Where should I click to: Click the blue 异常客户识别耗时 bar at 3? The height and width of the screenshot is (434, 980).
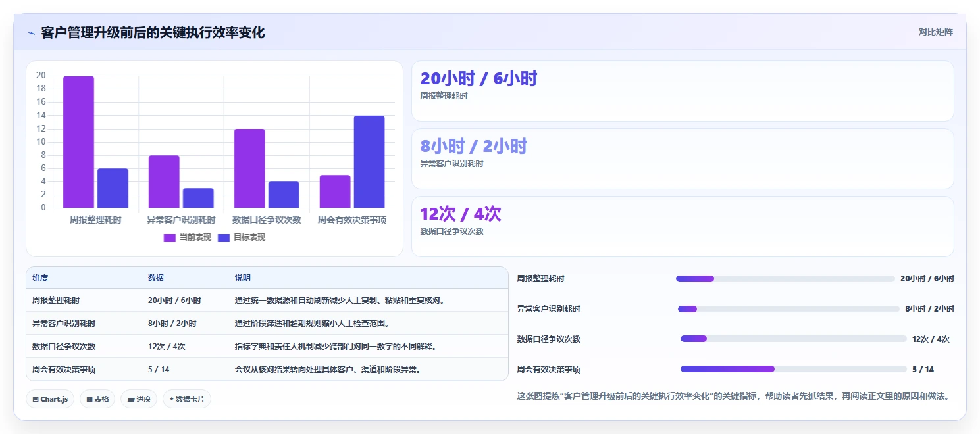(198, 198)
